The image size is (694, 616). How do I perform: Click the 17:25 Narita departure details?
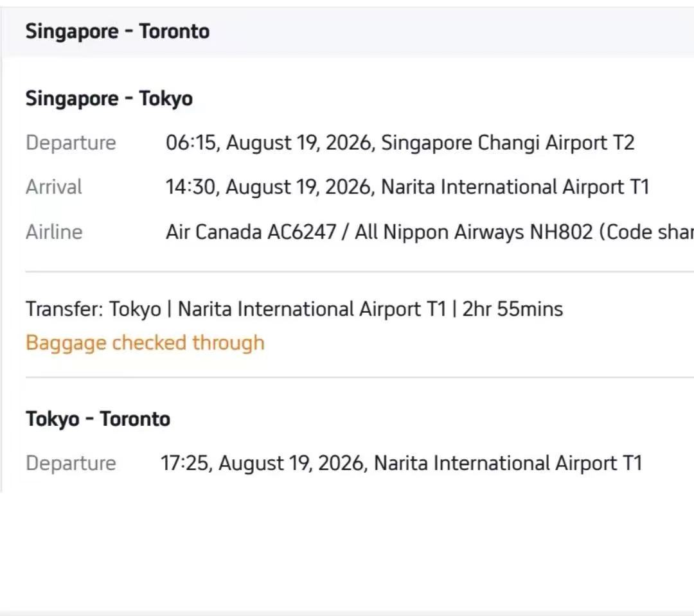click(x=401, y=463)
